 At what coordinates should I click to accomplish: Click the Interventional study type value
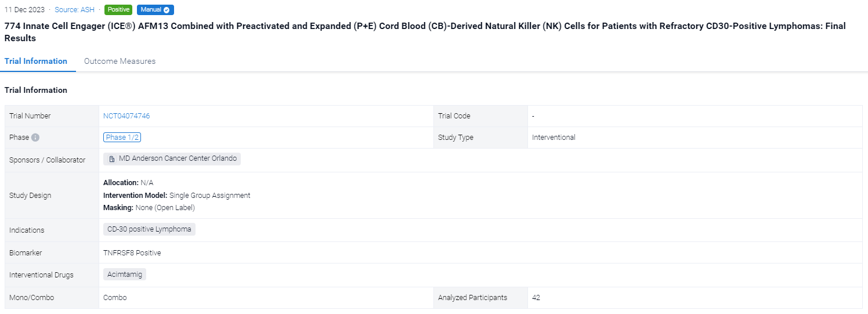coord(554,138)
